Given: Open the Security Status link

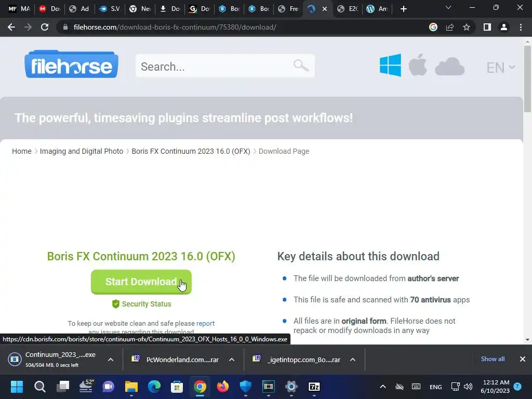Looking at the screenshot, I should [142, 304].
